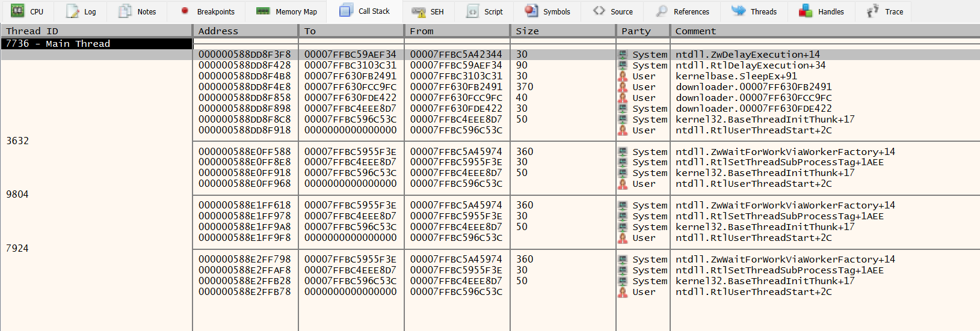The height and width of the screenshot is (331, 980).
Task: Select the ntdll.ZwDelayExecution+14 row
Action: click(x=587, y=55)
